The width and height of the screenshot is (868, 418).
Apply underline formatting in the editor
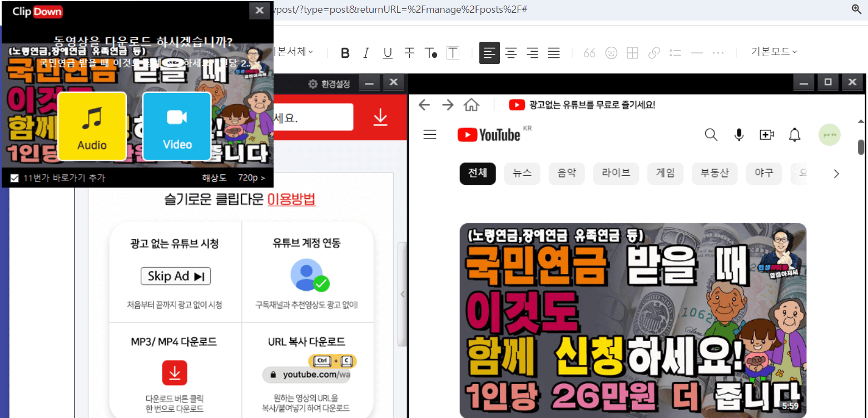(388, 53)
